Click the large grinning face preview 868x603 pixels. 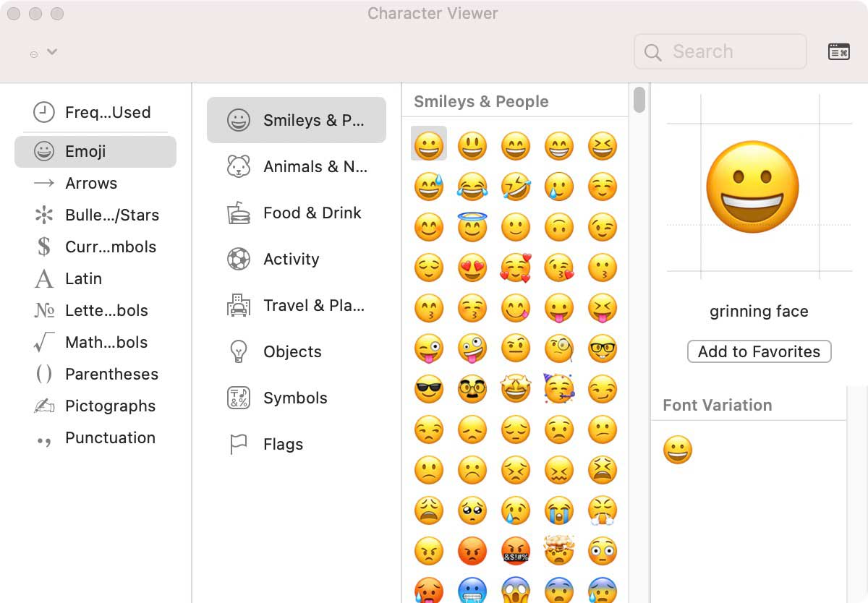[752, 187]
